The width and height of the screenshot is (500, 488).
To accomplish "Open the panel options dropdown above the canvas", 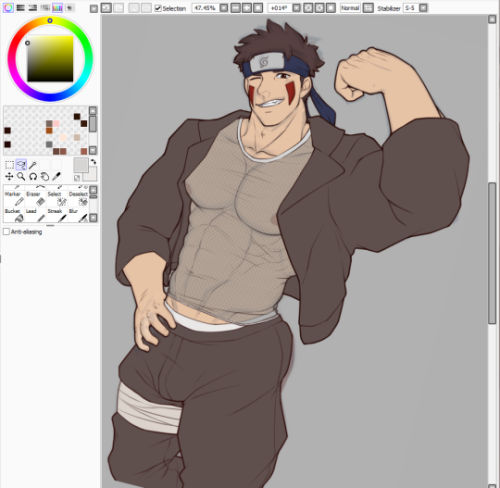I will coord(94,8).
